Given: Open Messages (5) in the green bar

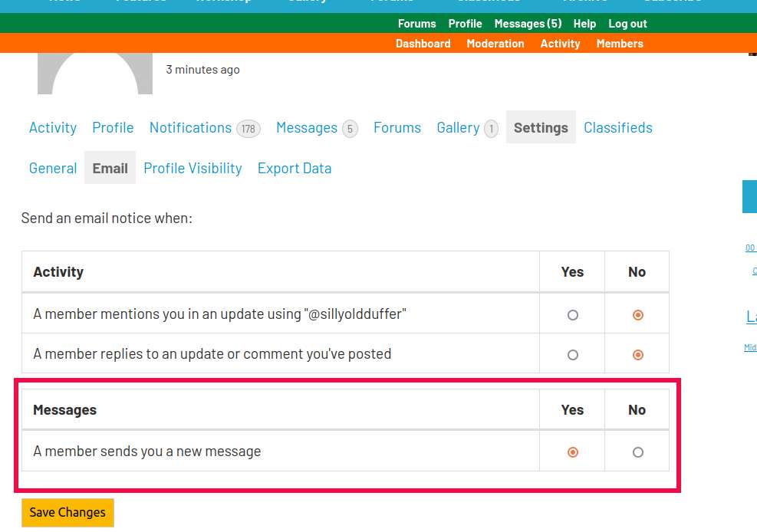Looking at the screenshot, I should point(528,24).
